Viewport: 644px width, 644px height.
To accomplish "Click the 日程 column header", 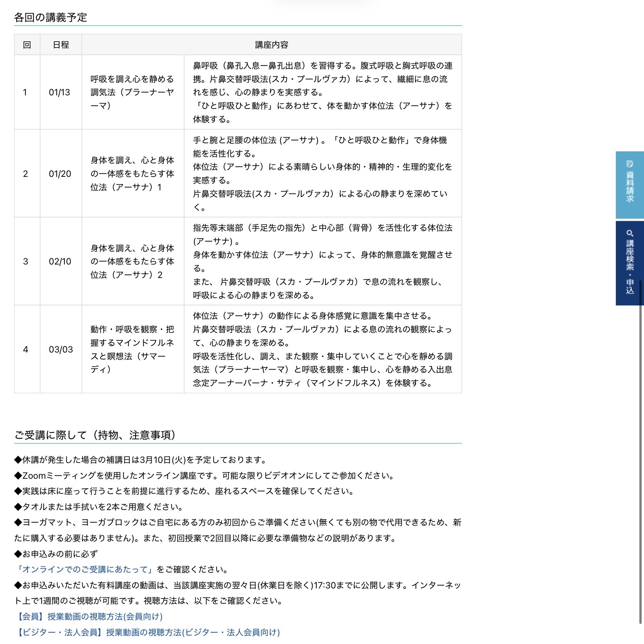I will 61,45.
